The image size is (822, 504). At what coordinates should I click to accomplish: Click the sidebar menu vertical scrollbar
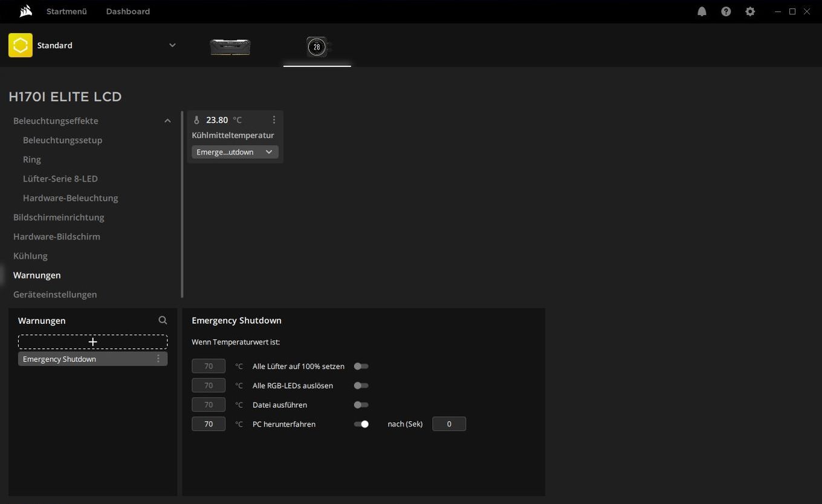coord(182,204)
